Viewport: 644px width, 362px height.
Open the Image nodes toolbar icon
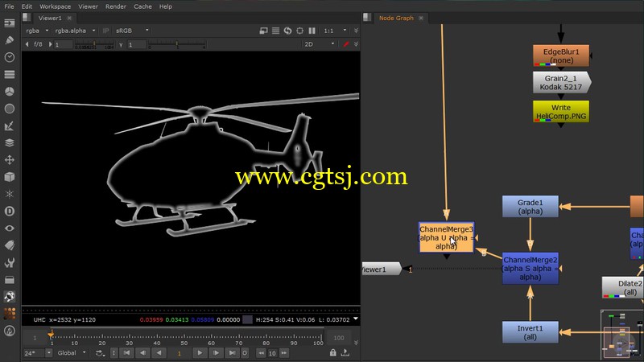(x=9, y=23)
